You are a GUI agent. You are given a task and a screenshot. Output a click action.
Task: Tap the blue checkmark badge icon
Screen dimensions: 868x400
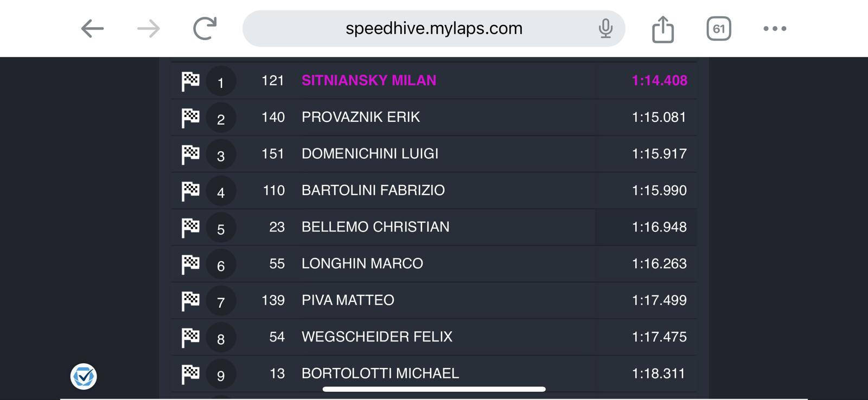[x=84, y=376]
